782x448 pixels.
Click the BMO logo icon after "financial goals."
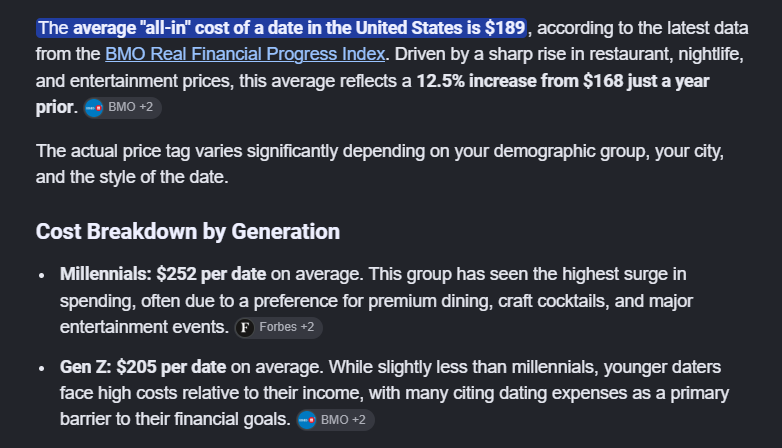point(307,420)
